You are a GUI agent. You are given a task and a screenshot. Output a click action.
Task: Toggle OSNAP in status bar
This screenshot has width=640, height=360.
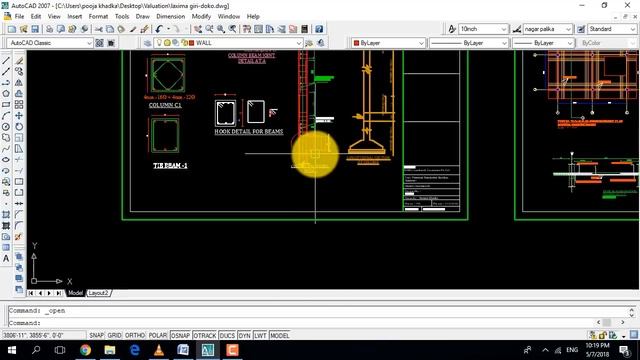(180, 336)
